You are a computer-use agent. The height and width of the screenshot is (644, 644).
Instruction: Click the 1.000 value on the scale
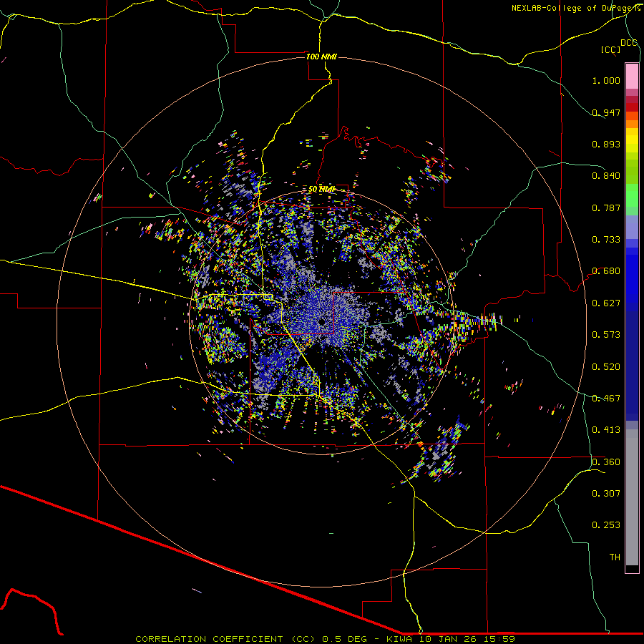click(606, 80)
